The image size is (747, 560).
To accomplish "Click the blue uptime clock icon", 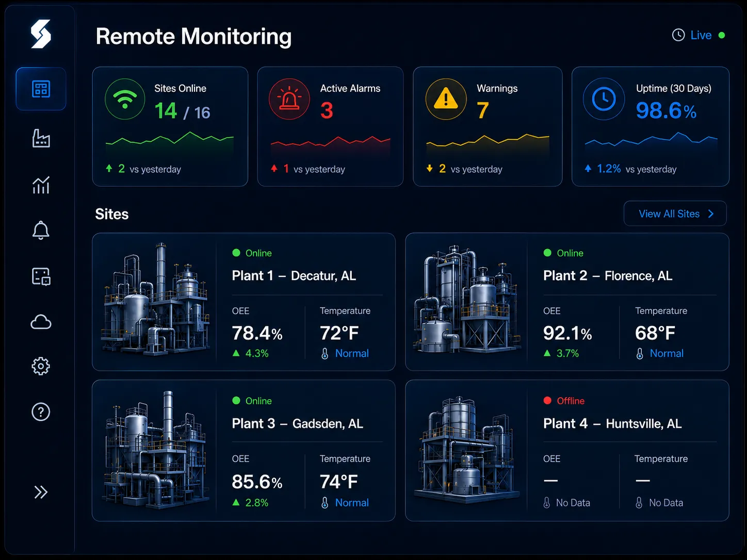I will (x=604, y=99).
